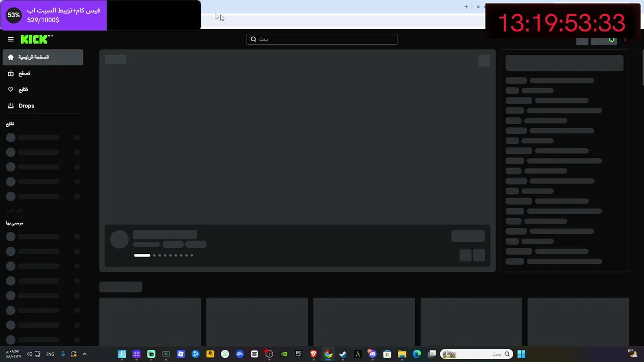Open the green lambda app on taskbar
This screenshot has height=362, width=644.
[358, 354]
